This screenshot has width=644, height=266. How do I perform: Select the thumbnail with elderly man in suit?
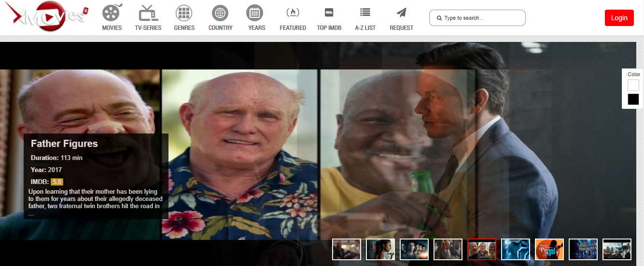click(448, 249)
